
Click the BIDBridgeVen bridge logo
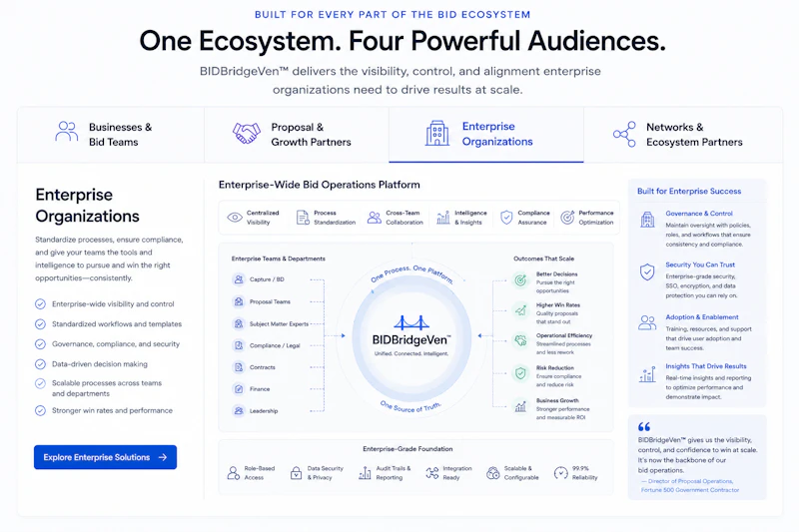(x=411, y=322)
